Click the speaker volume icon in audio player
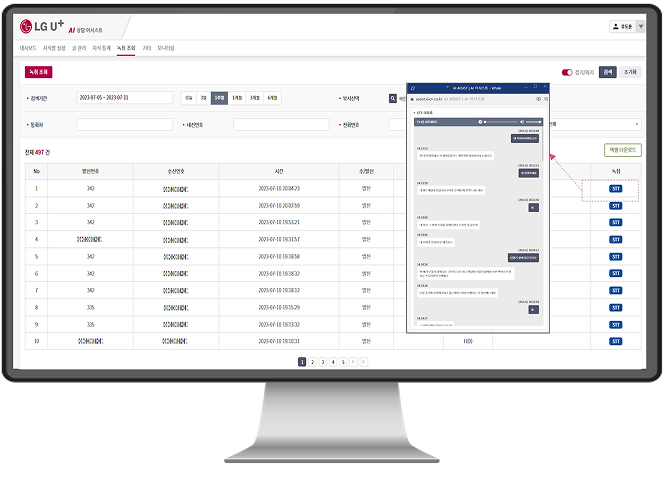Viewport: 665px width, 480px height. coord(522,122)
